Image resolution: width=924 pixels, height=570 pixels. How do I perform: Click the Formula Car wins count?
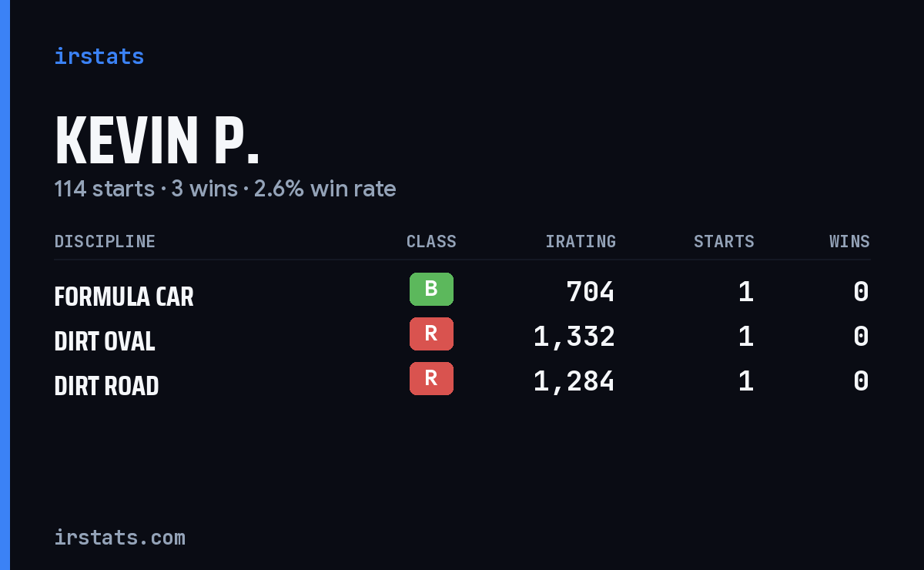tap(862, 292)
